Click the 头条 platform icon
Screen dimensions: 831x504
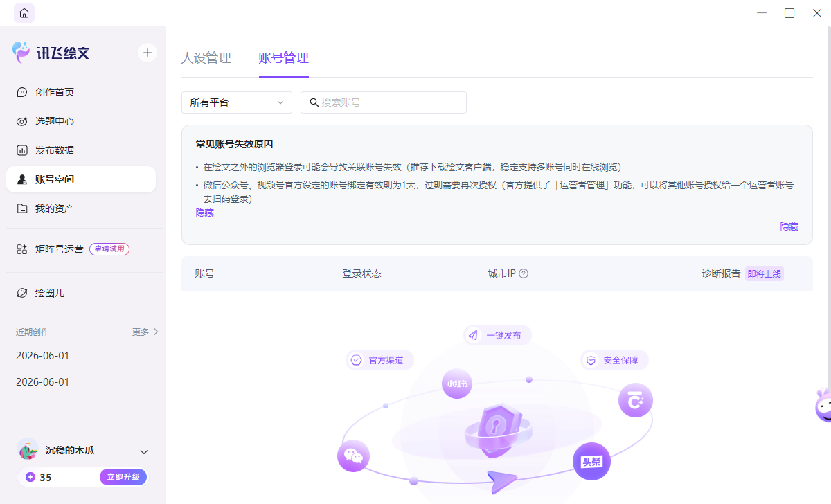(x=591, y=462)
